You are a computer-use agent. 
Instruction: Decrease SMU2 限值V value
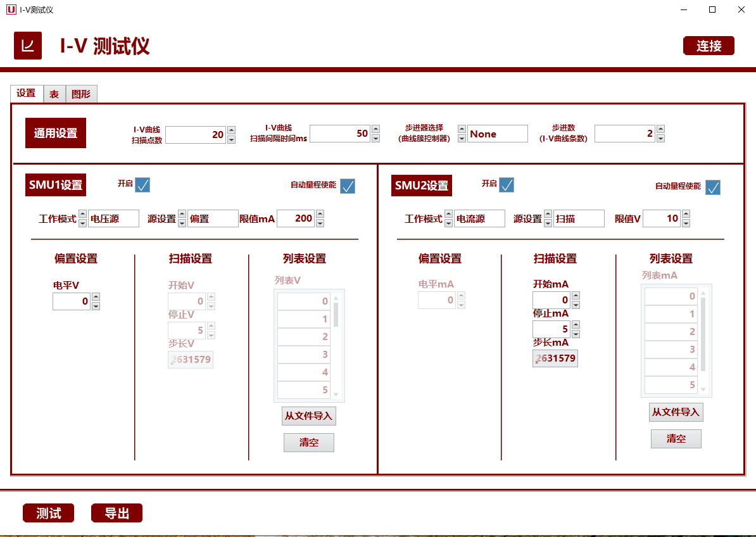pyautogui.click(x=686, y=223)
